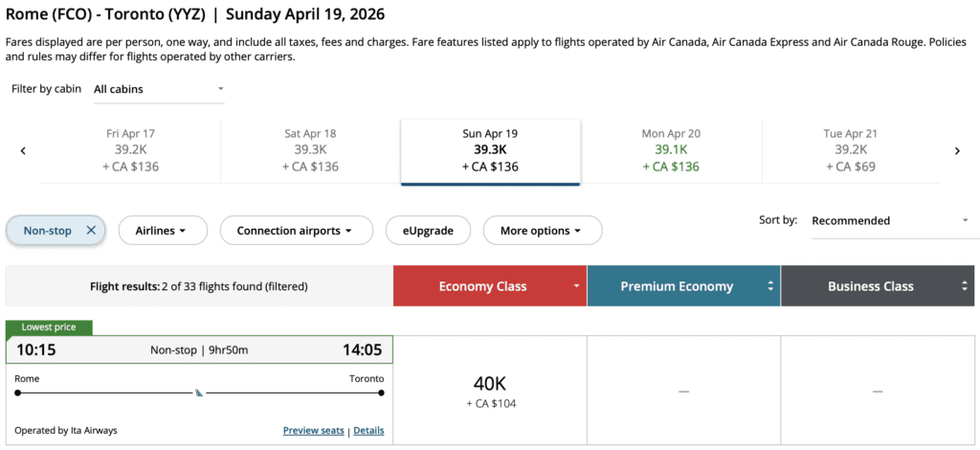
Task: View flight Details link
Action: 368,431
